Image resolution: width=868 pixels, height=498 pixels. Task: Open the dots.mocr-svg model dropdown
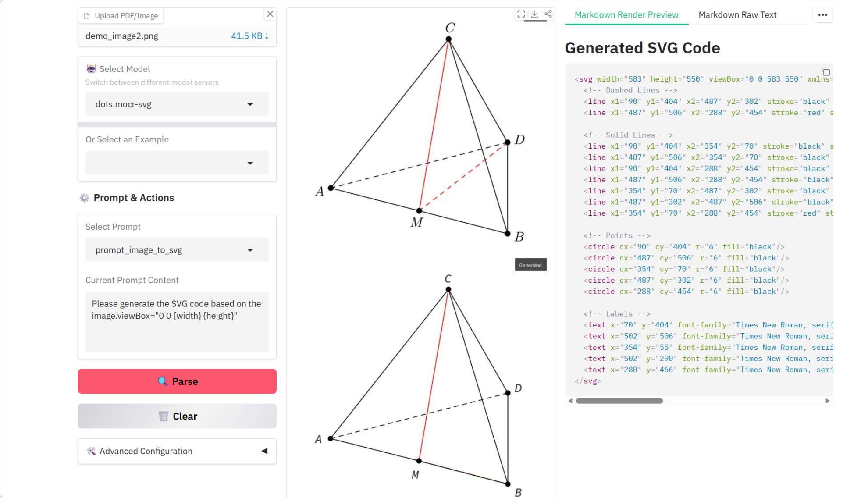tap(177, 104)
